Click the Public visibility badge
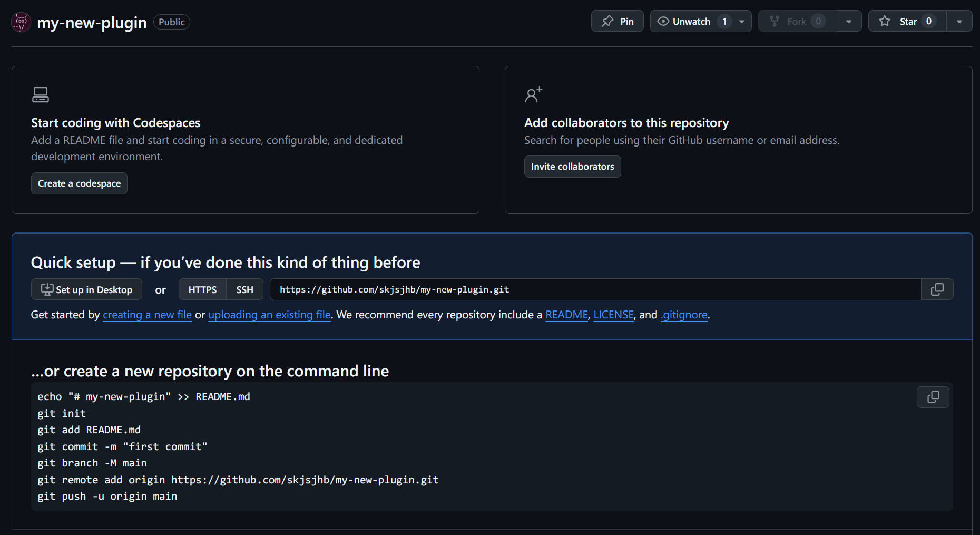The width and height of the screenshot is (980, 535). [171, 22]
